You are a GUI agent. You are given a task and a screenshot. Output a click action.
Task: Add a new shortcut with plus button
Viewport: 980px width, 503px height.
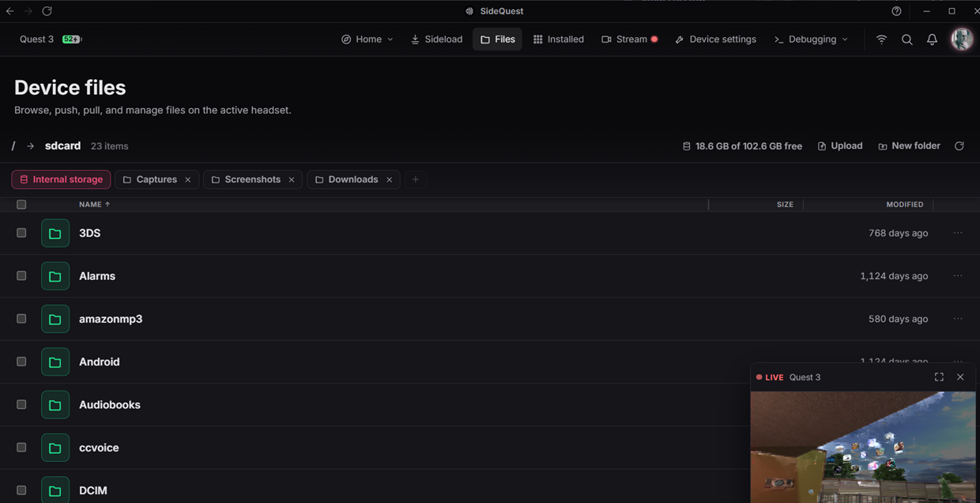pos(416,180)
